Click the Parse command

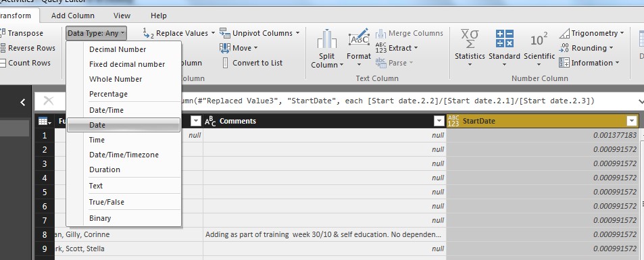tap(394, 63)
